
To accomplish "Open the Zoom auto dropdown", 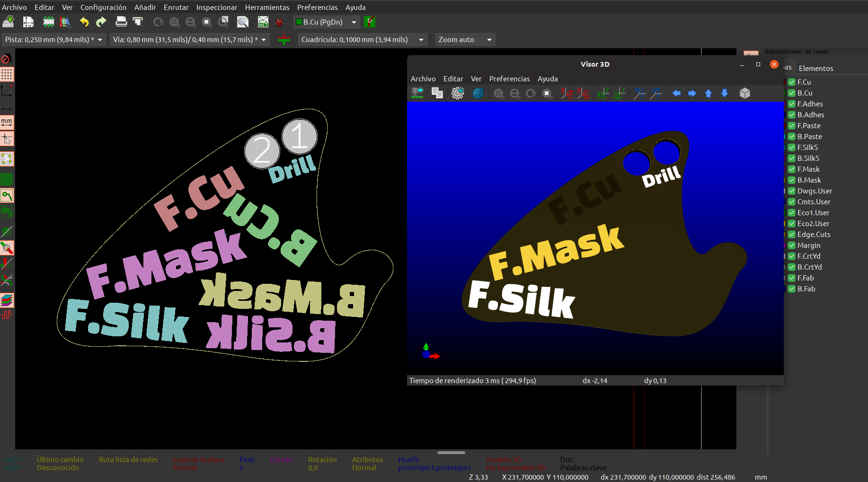I will click(465, 40).
